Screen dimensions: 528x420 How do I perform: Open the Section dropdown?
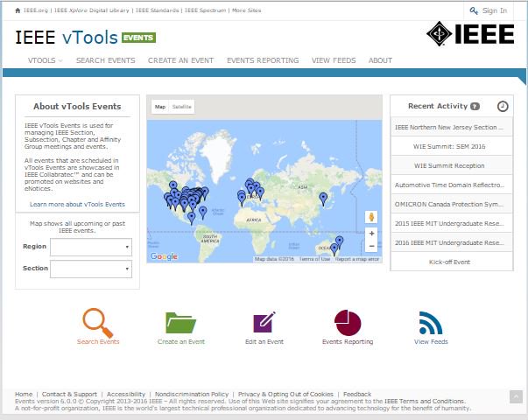coord(91,269)
